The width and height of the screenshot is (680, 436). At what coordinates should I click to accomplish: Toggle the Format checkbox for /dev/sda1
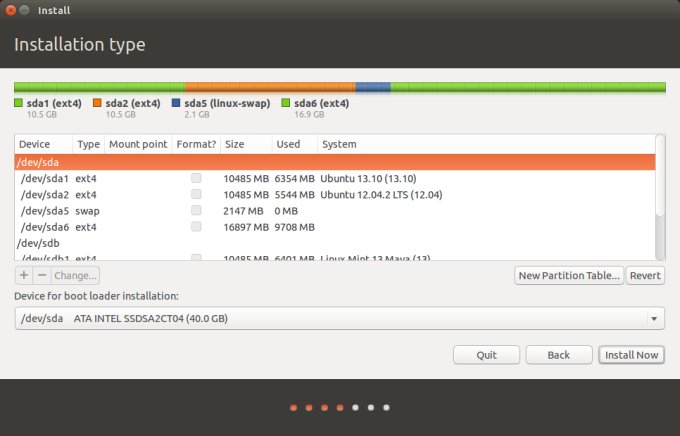[x=196, y=178]
